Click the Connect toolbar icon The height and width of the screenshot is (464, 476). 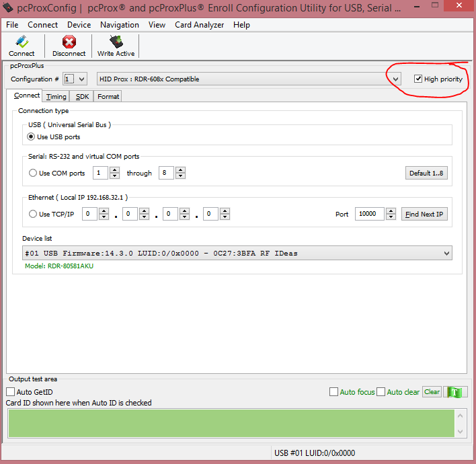click(x=22, y=42)
